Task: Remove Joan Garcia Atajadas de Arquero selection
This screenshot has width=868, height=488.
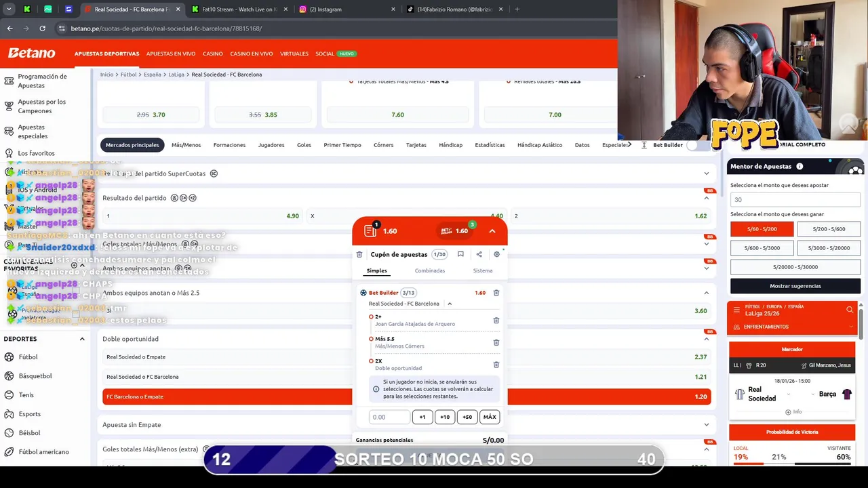Action: [x=496, y=321]
